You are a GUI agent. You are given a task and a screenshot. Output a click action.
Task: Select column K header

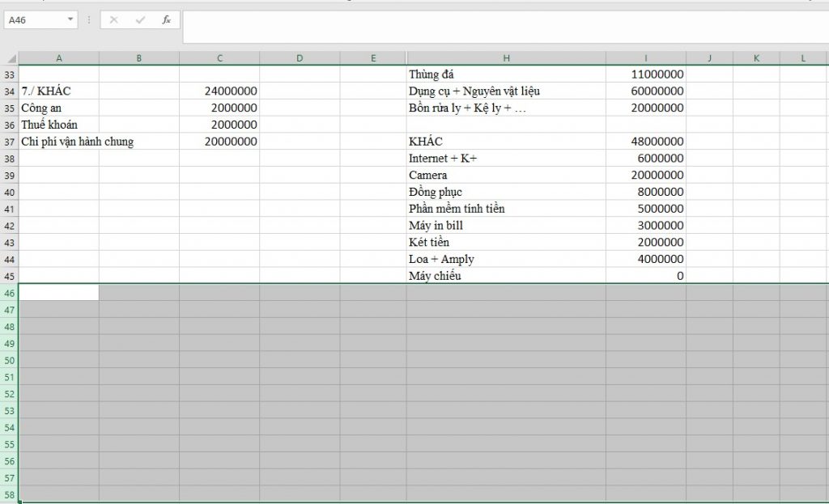tap(757, 58)
